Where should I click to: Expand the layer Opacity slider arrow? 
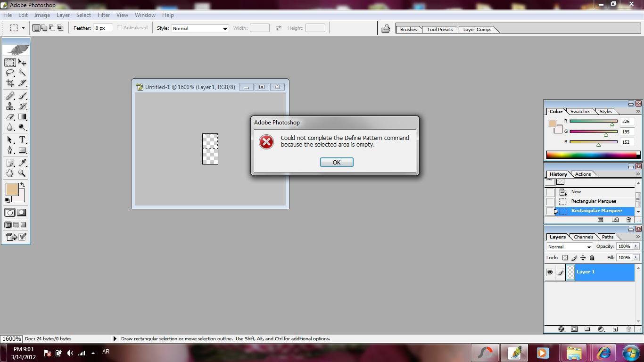pos(636,247)
